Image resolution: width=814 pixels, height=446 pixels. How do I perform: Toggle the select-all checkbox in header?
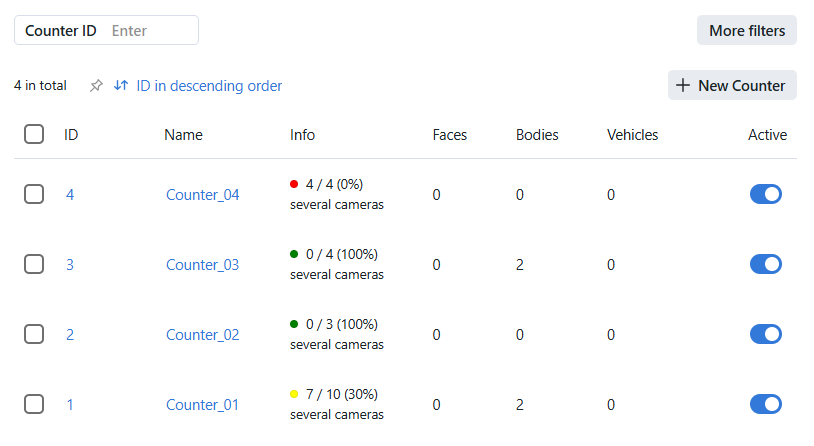coord(34,134)
